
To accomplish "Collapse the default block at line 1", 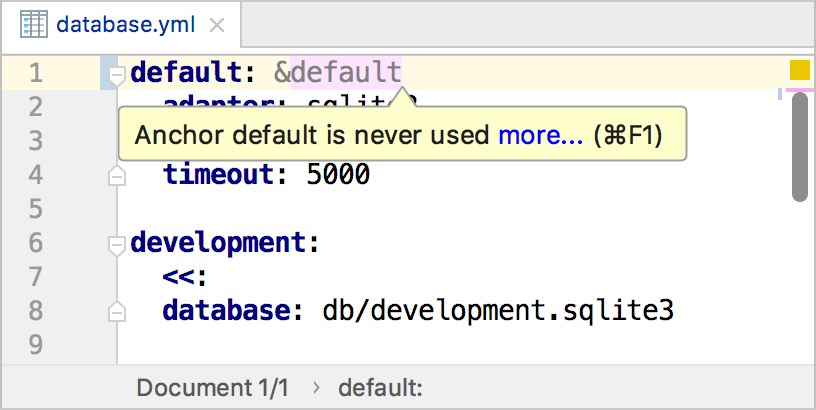I will tap(117, 75).
